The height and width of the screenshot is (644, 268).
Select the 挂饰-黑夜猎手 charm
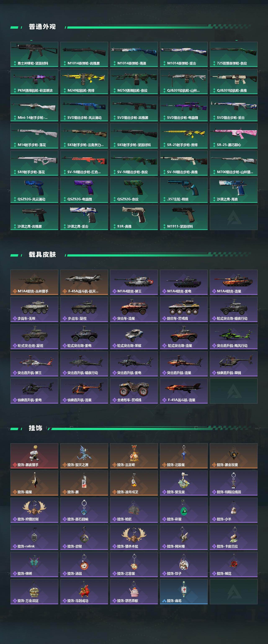(34, 456)
